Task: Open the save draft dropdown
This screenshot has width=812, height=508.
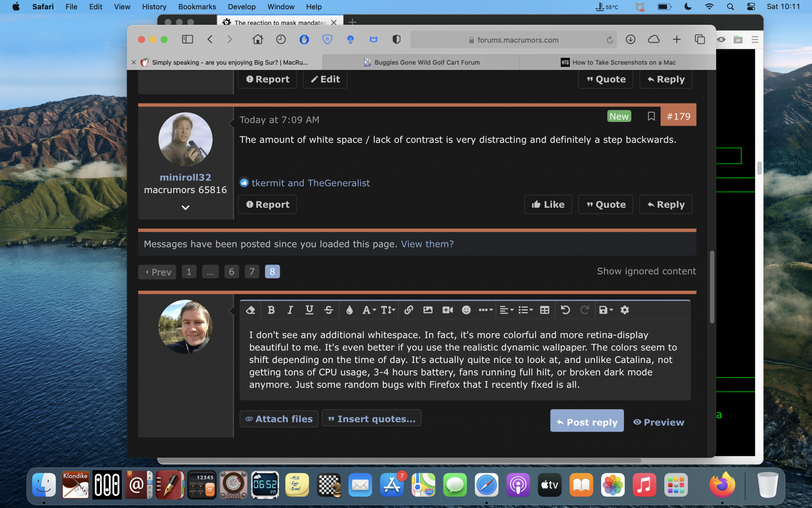Action: 606,310
